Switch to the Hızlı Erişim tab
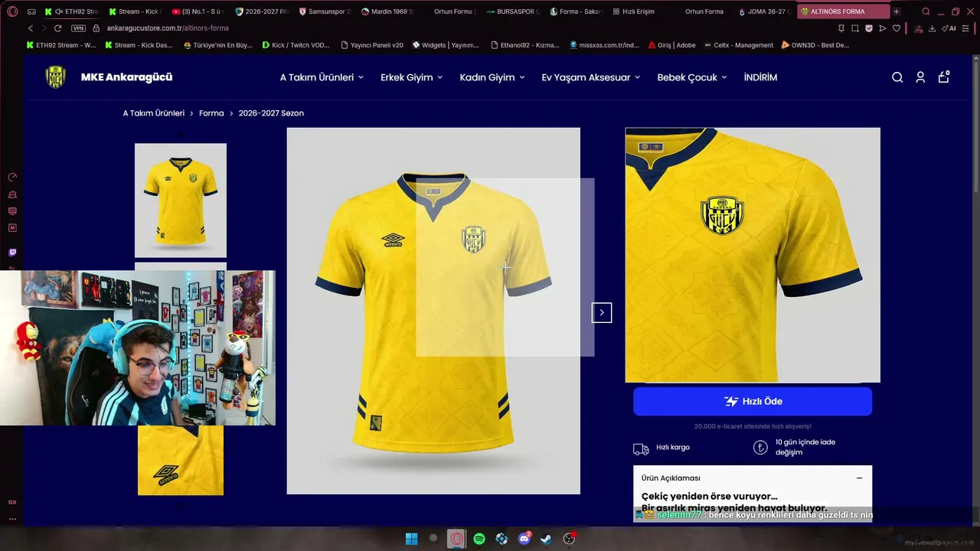This screenshot has height=551, width=980. click(639, 11)
